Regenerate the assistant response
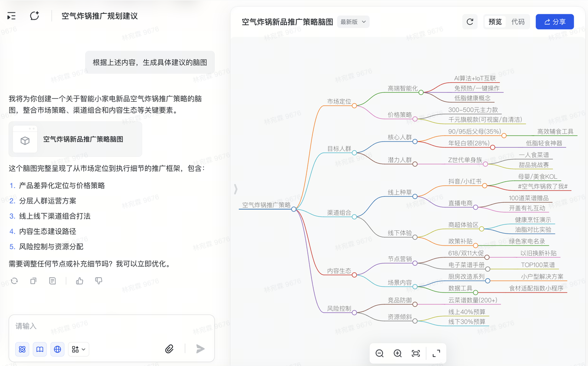This screenshot has width=588, height=366. click(14, 280)
